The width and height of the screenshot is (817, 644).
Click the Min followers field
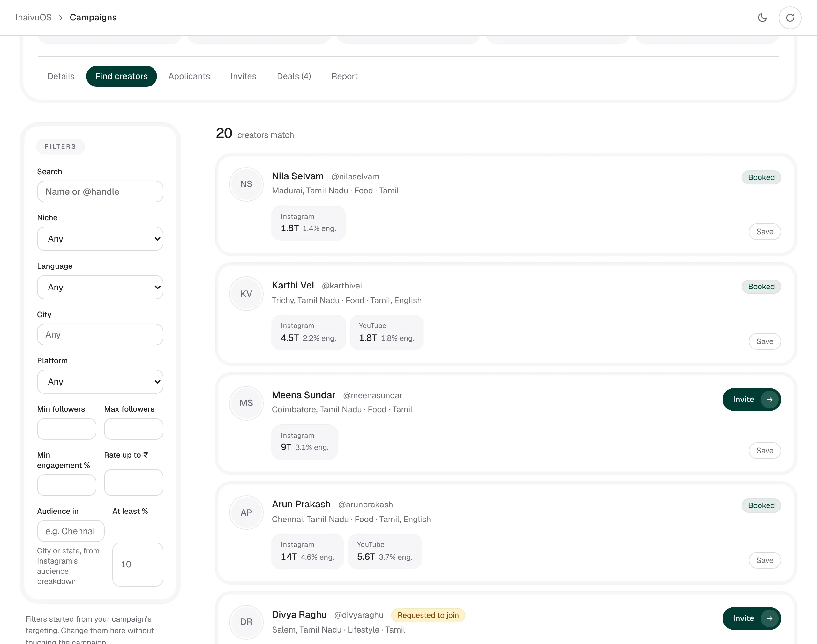66,429
